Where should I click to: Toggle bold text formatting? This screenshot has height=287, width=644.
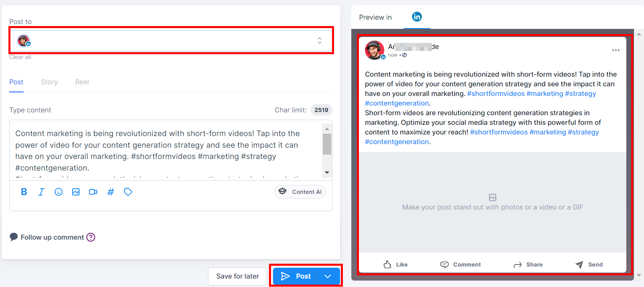point(24,192)
